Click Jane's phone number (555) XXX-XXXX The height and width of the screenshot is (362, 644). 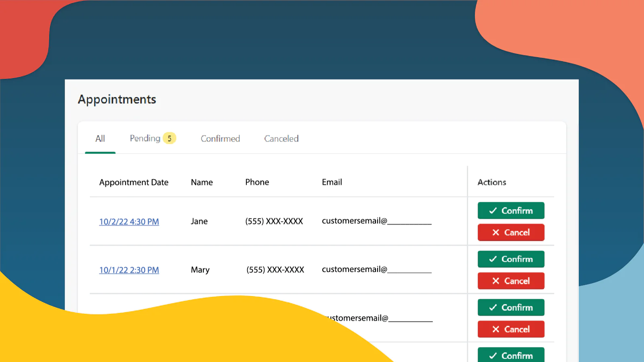274,221
